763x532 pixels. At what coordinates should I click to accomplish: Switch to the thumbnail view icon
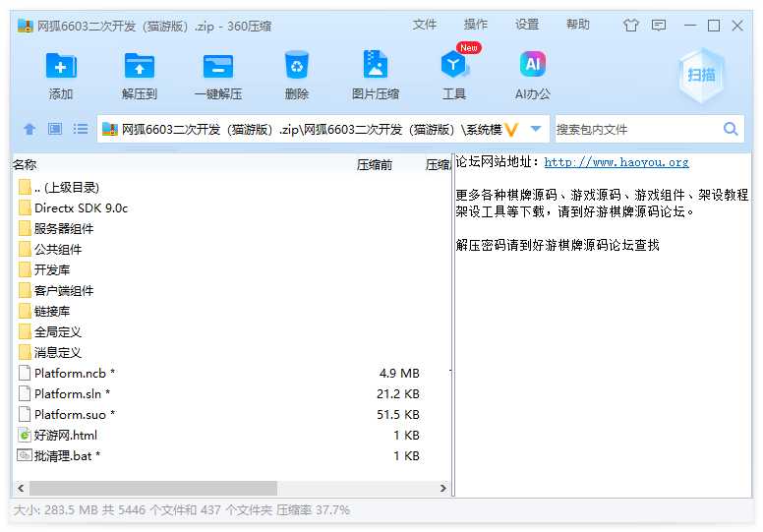tap(54, 129)
